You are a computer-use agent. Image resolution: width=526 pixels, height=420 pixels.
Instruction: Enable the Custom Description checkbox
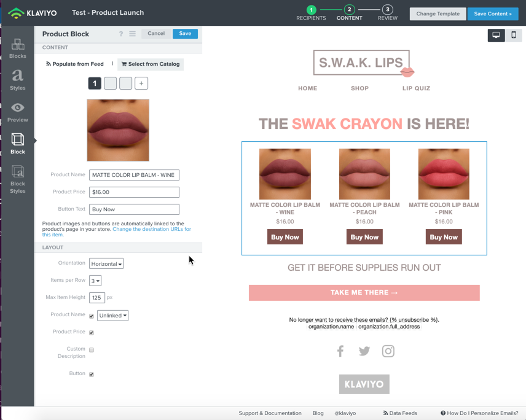pos(92,349)
